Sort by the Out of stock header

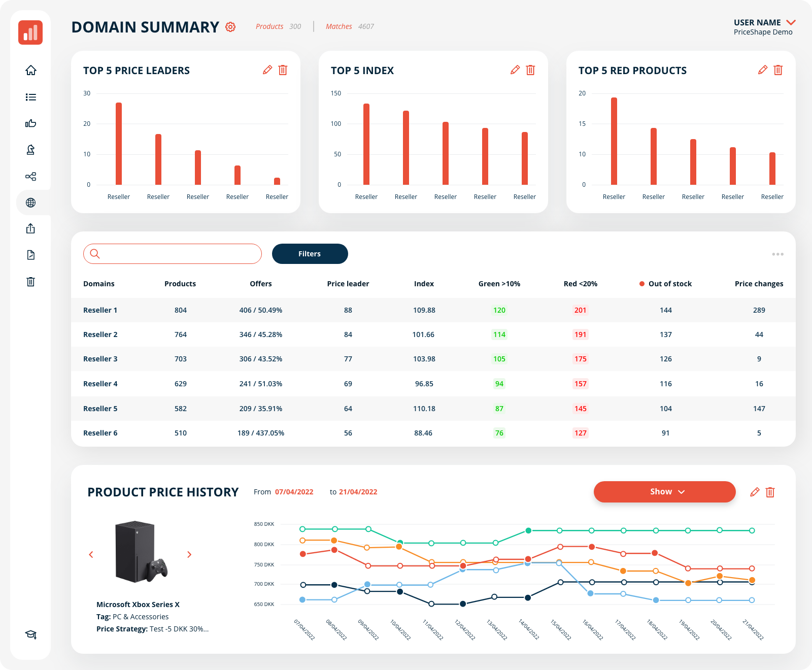(x=666, y=284)
